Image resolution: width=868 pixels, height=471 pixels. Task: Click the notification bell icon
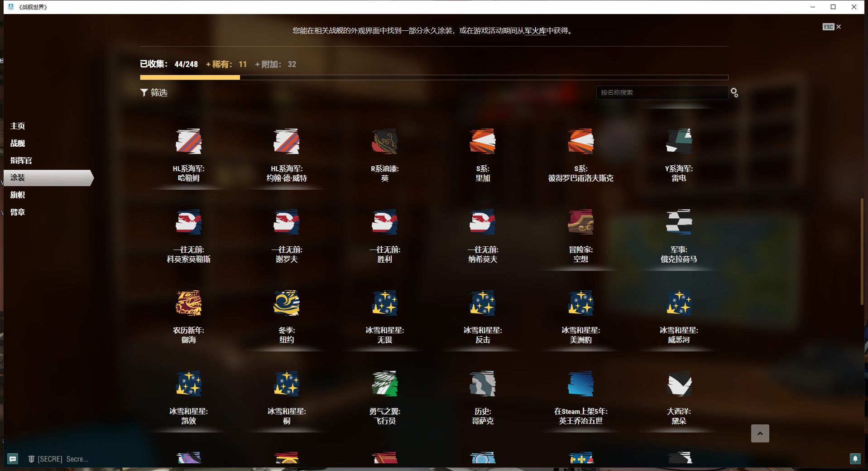tap(855, 459)
